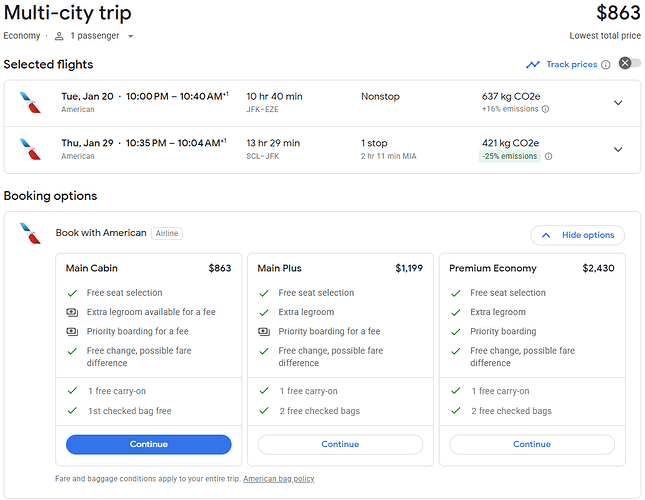The height and width of the screenshot is (500, 645).
Task: Collapse booking options with Hide options
Action: pyautogui.click(x=577, y=235)
